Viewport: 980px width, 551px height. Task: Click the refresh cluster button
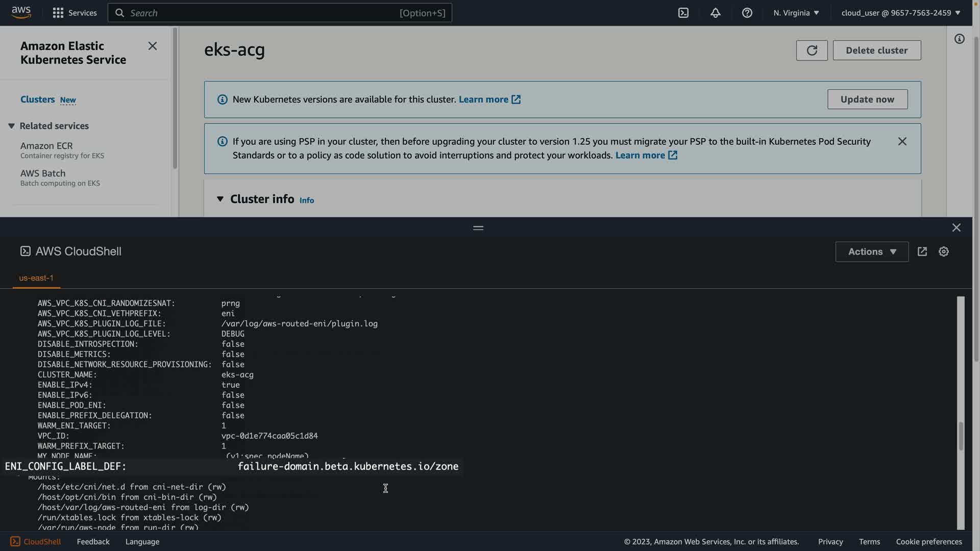[812, 50]
